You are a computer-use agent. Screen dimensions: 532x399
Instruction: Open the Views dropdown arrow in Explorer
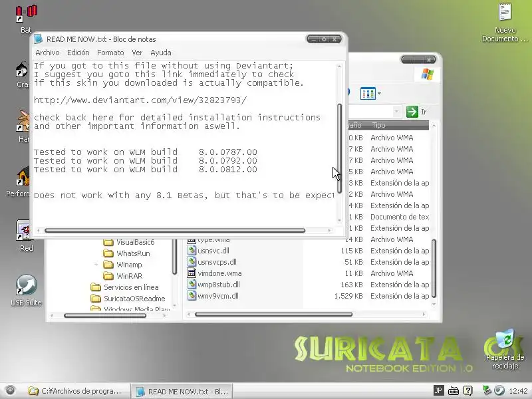tap(379, 93)
